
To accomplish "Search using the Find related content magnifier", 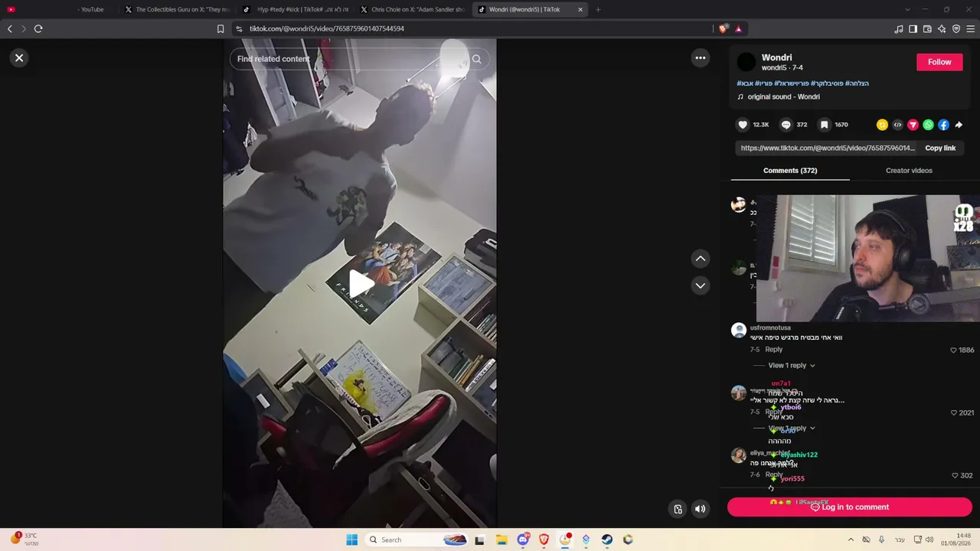I will 476,59.
